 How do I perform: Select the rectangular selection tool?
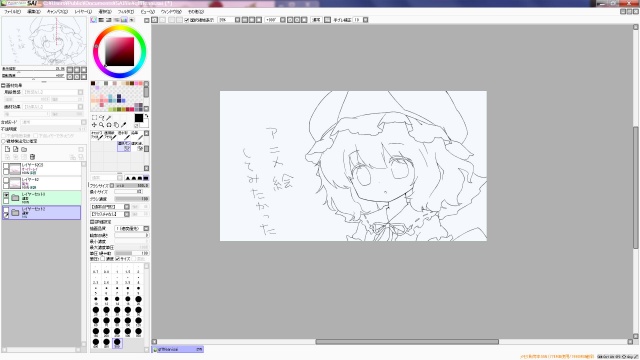(x=94, y=118)
